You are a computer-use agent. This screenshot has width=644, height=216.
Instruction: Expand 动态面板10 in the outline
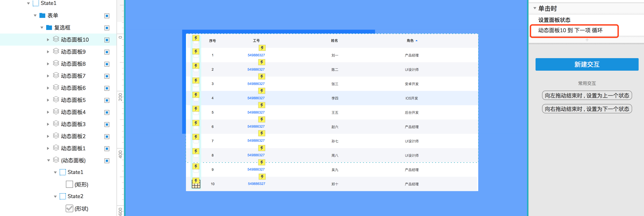(48, 40)
